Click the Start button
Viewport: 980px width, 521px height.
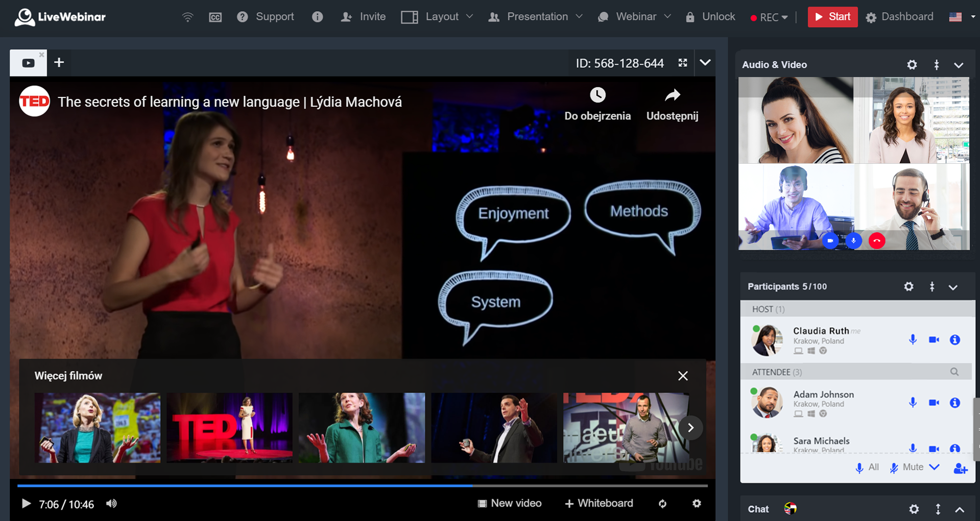click(833, 17)
